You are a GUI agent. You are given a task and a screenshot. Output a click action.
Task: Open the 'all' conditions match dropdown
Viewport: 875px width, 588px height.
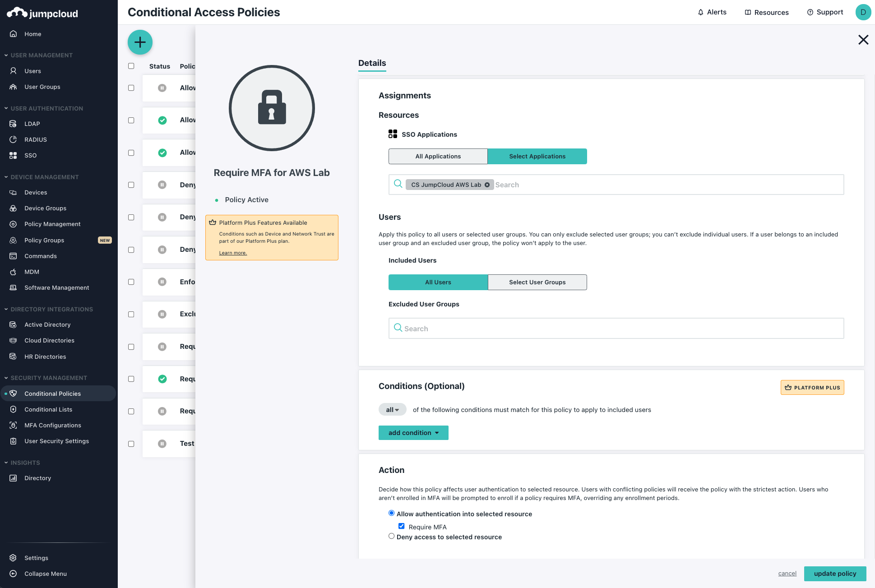pyautogui.click(x=392, y=410)
